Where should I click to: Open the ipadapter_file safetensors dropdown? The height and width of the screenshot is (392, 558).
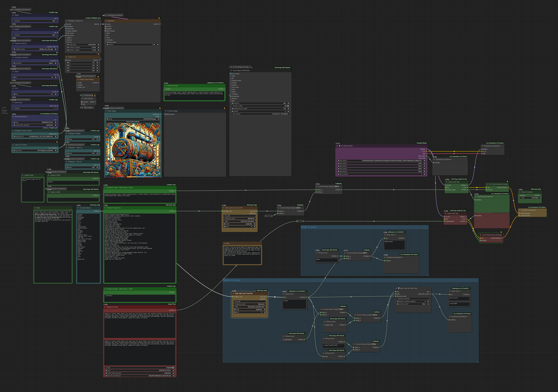click(35, 137)
